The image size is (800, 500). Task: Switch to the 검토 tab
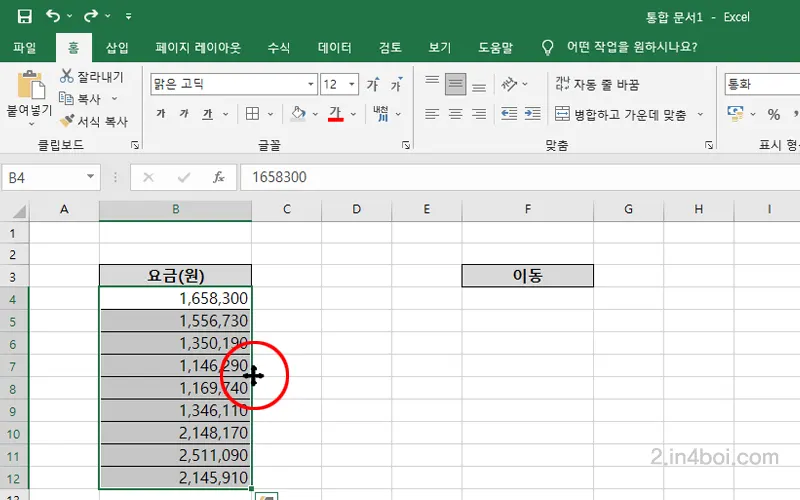point(390,47)
